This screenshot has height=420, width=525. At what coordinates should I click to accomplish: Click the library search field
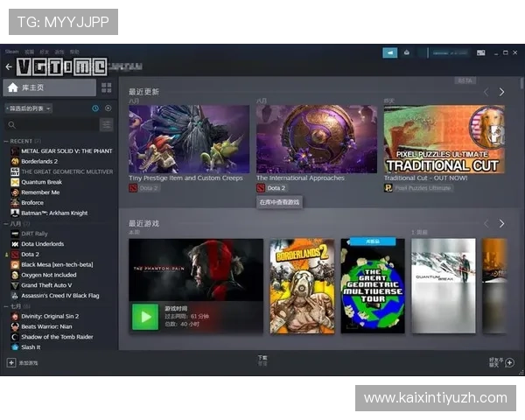pyautogui.click(x=52, y=125)
